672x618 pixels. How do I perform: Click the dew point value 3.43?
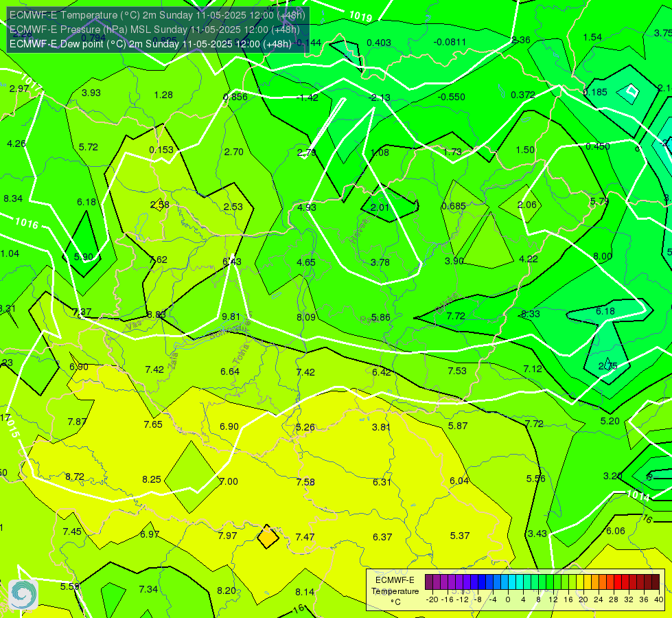pos(537,534)
